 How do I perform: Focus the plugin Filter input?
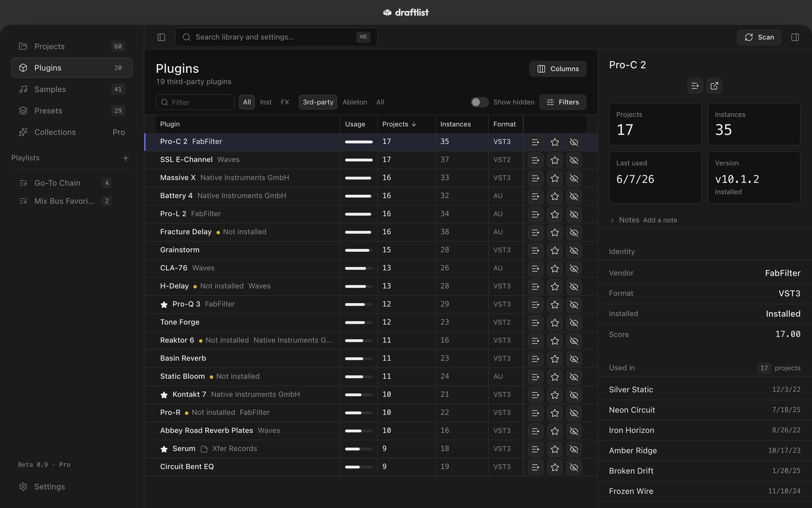tap(195, 102)
